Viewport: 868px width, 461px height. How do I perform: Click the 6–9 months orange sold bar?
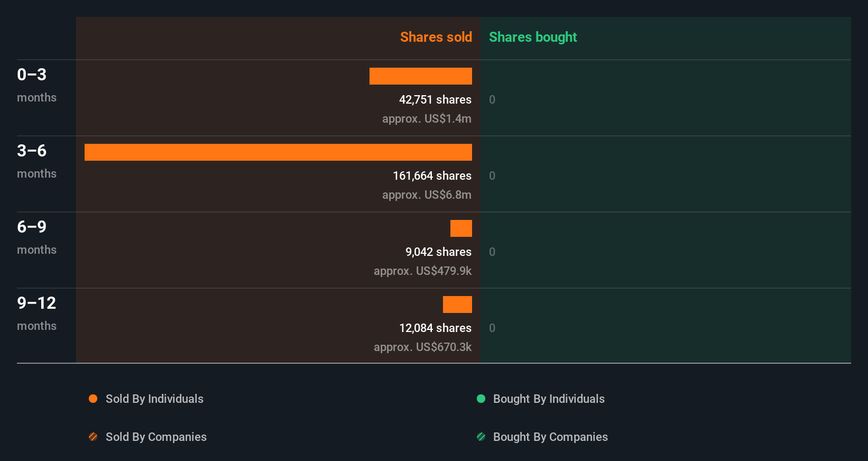click(461, 228)
